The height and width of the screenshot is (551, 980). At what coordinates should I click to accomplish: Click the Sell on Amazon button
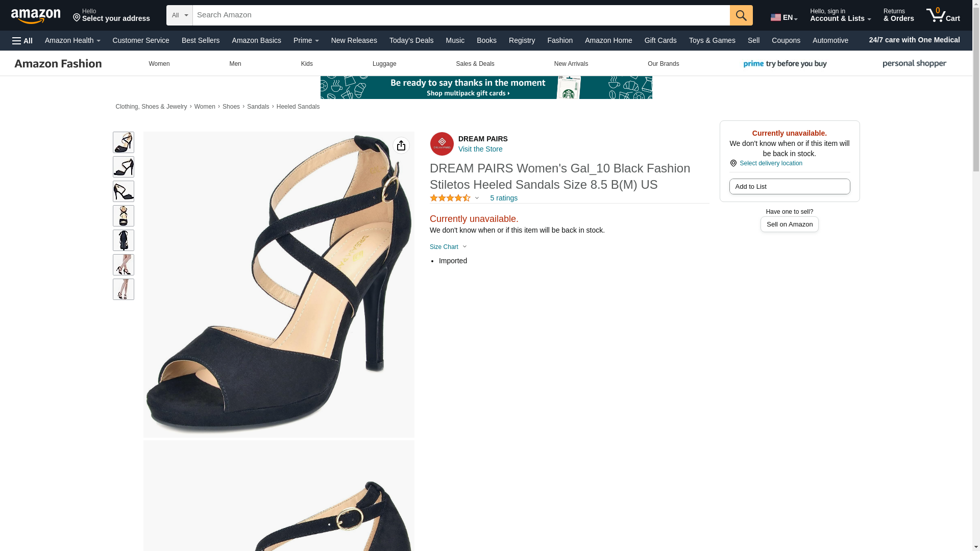click(789, 224)
